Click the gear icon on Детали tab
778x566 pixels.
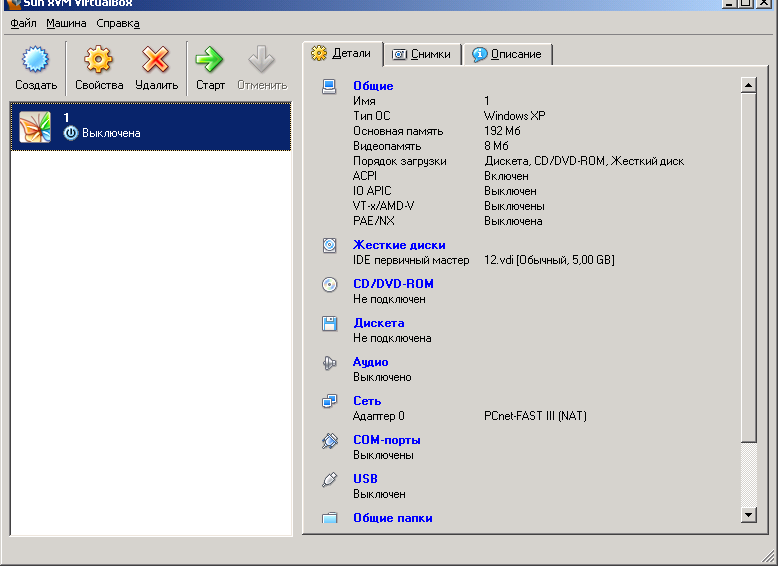coord(319,53)
